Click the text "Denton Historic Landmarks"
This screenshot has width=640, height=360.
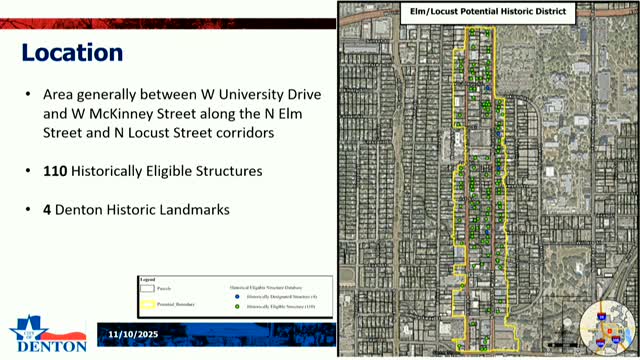(x=142, y=210)
